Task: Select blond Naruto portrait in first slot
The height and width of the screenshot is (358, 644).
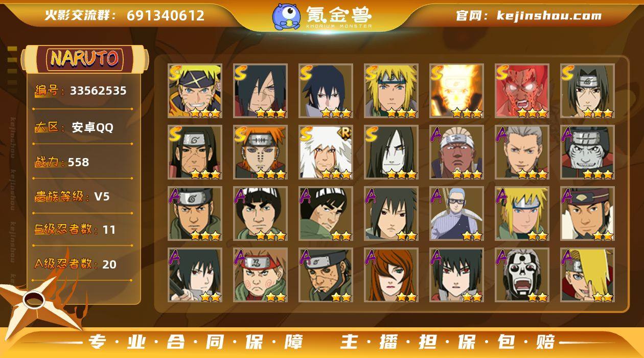Action: pyautogui.click(x=195, y=91)
